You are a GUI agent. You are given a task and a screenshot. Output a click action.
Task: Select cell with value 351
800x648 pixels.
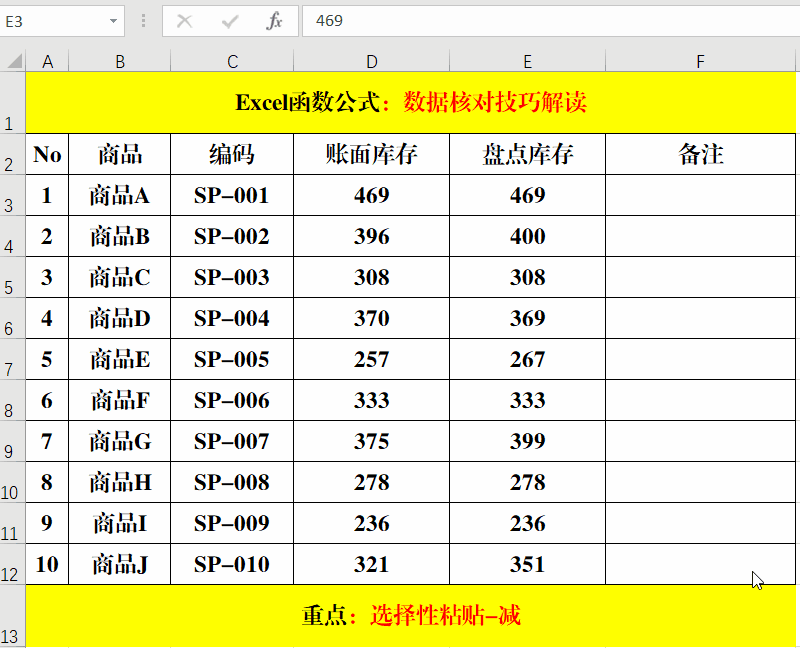point(528,564)
